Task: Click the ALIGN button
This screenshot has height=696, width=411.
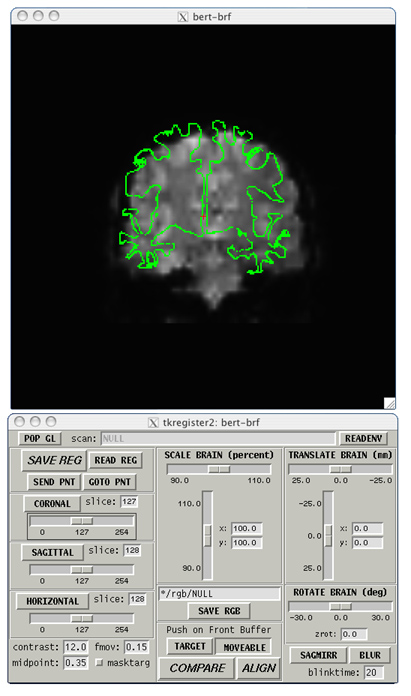Action: [259, 668]
